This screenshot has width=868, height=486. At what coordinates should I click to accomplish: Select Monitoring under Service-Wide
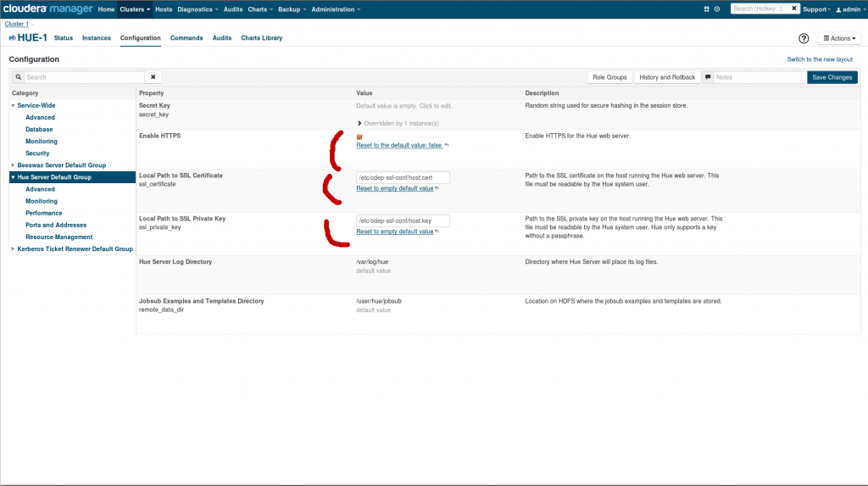[x=42, y=142]
